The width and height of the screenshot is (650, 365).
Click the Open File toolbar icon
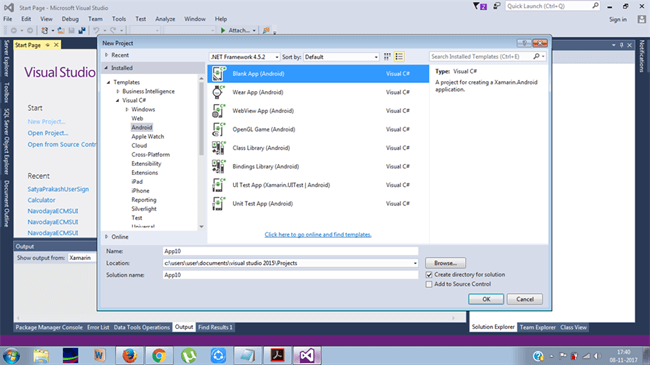[x=61, y=30]
